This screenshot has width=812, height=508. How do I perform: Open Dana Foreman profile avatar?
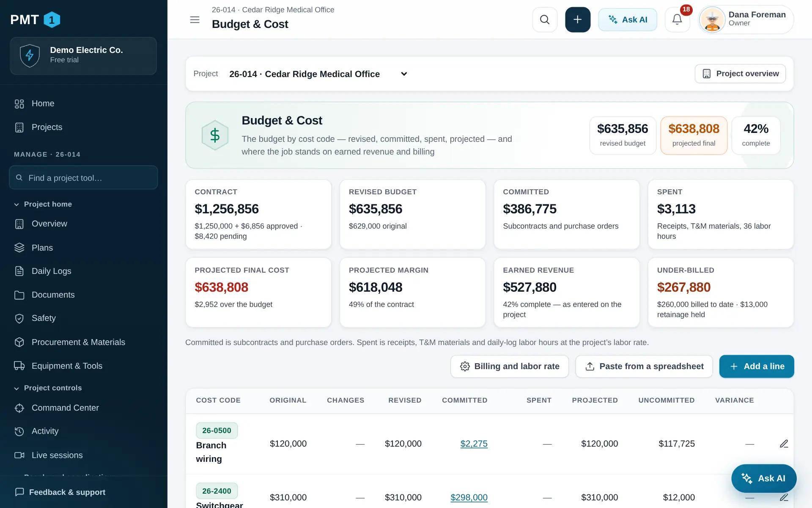point(713,19)
